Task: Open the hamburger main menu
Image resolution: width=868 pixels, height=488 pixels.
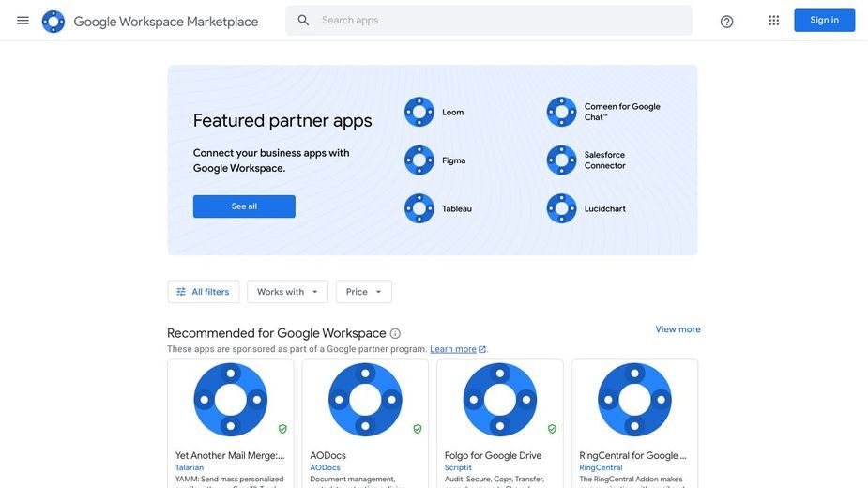Action: click(x=23, y=21)
